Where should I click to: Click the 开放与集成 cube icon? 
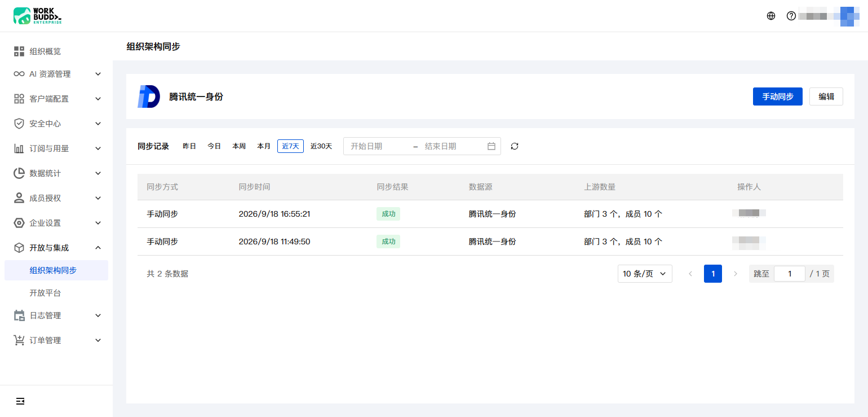[x=19, y=248]
